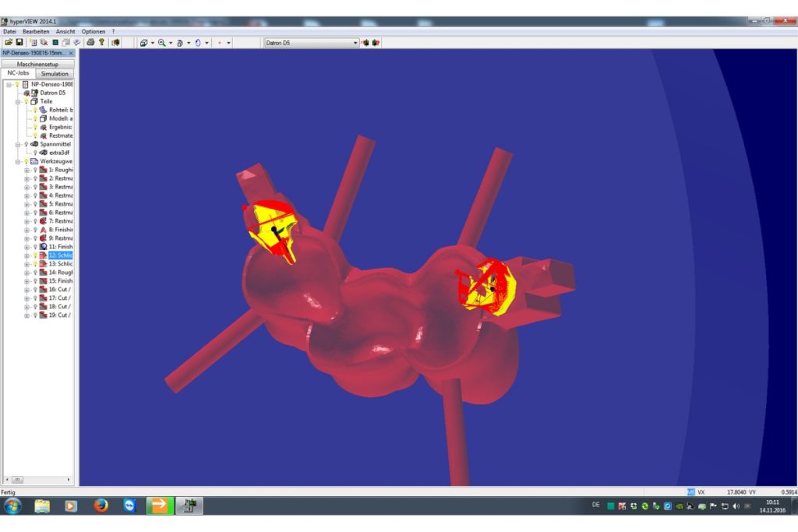Viewport: 798px width, 532px height.
Task: Select the 14: Rough job in tree
Action: coord(60,273)
